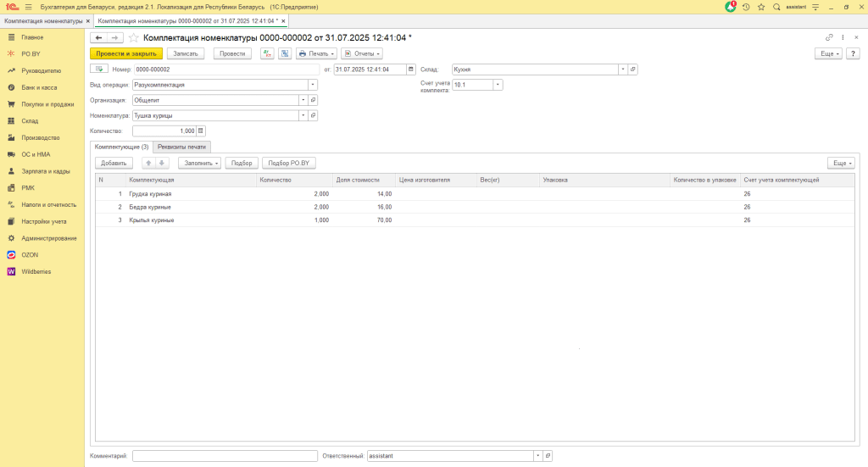868x467 pixels.
Task: Open the history clock icon
Action: point(746,7)
